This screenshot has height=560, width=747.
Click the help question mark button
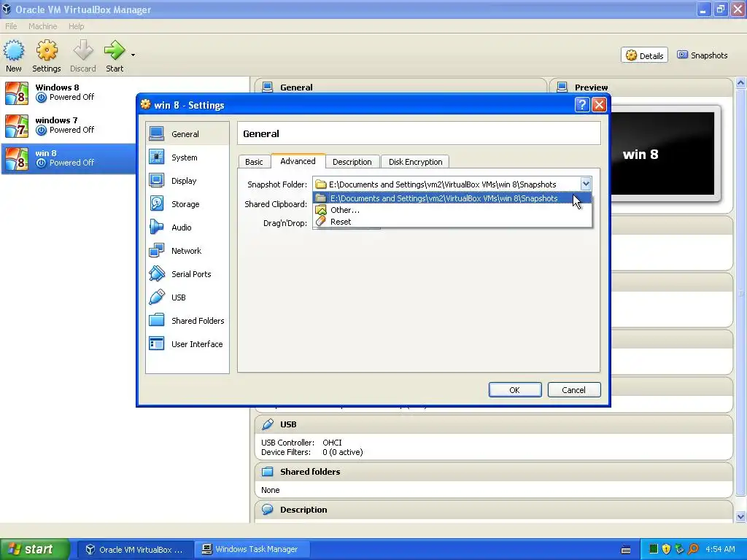pyautogui.click(x=582, y=105)
